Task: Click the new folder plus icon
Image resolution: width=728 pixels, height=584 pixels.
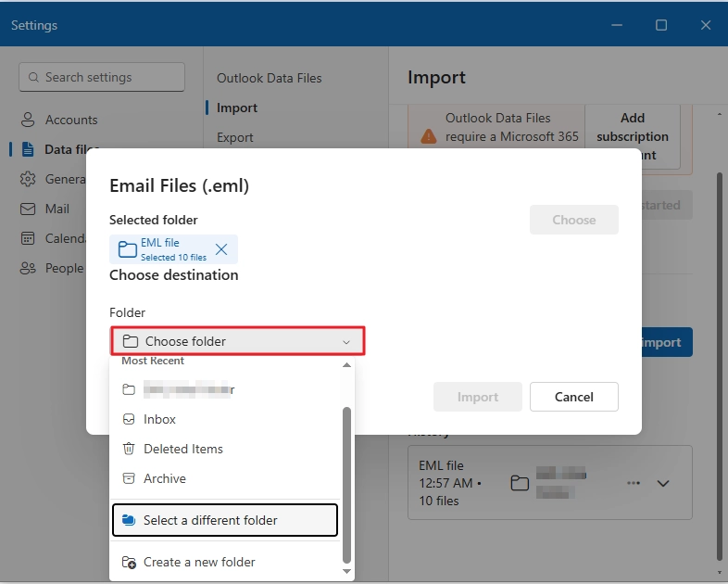Action: pyautogui.click(x=129, y=563)
